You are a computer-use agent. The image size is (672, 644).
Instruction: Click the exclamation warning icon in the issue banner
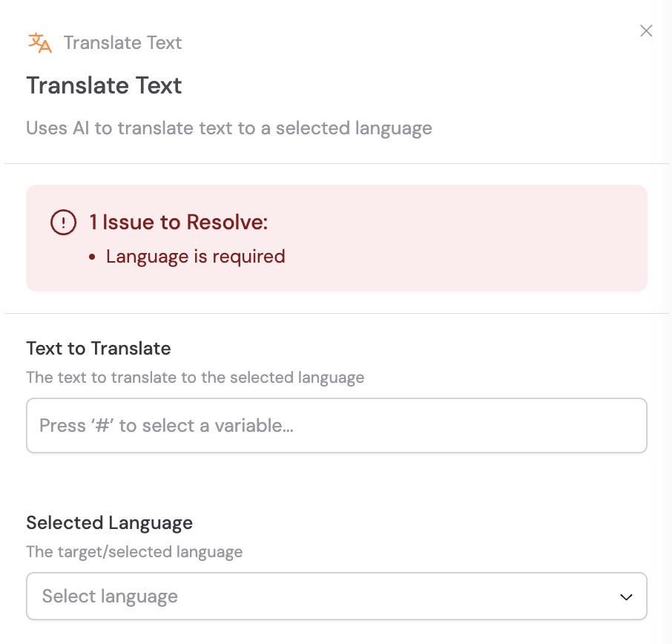pyautogui.click(x=64, y=222)
